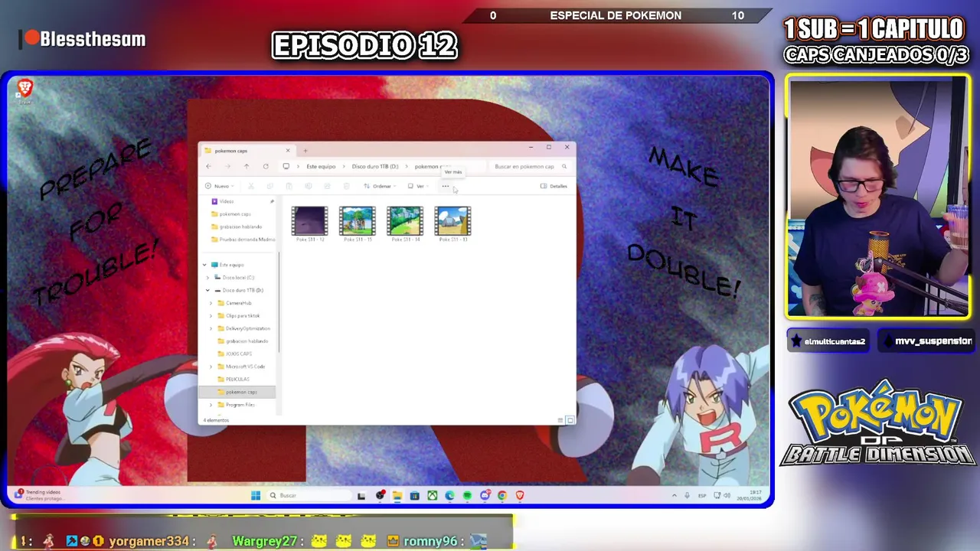Show hidden system tray icons
The image size is (980, 551).
674,495
